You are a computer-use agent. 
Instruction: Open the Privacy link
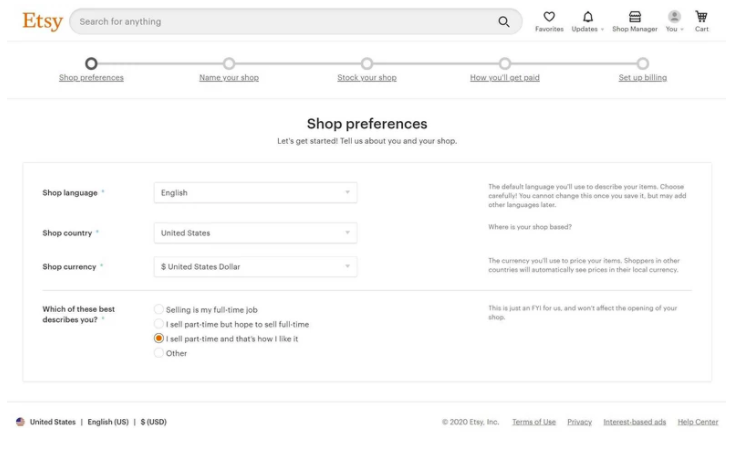(x=580, y=422)
